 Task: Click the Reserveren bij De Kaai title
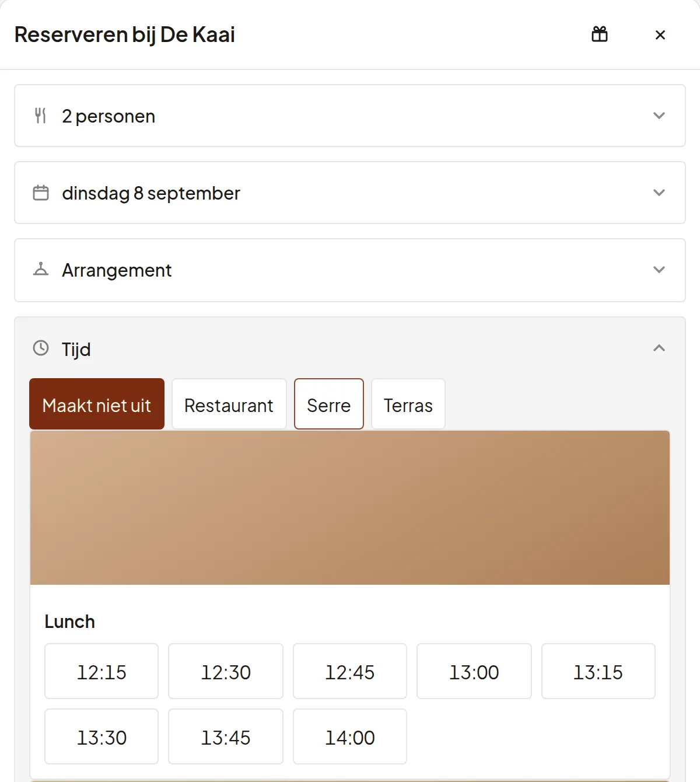(125, 34)
